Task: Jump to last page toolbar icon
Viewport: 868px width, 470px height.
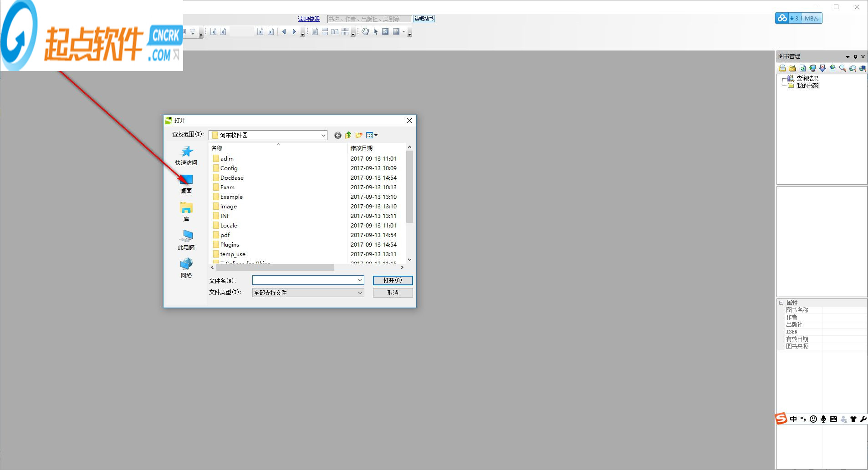Action: click(271, 31)
